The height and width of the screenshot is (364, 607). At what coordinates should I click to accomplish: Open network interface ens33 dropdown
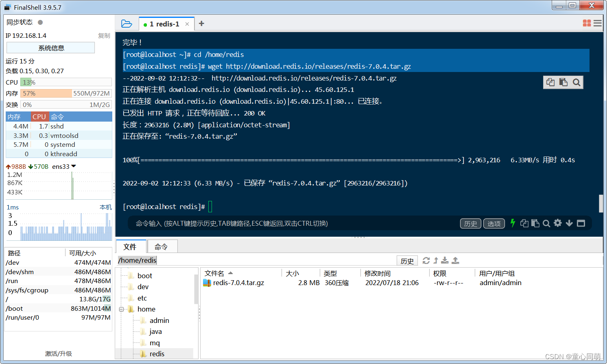click(x=74, y=166)
